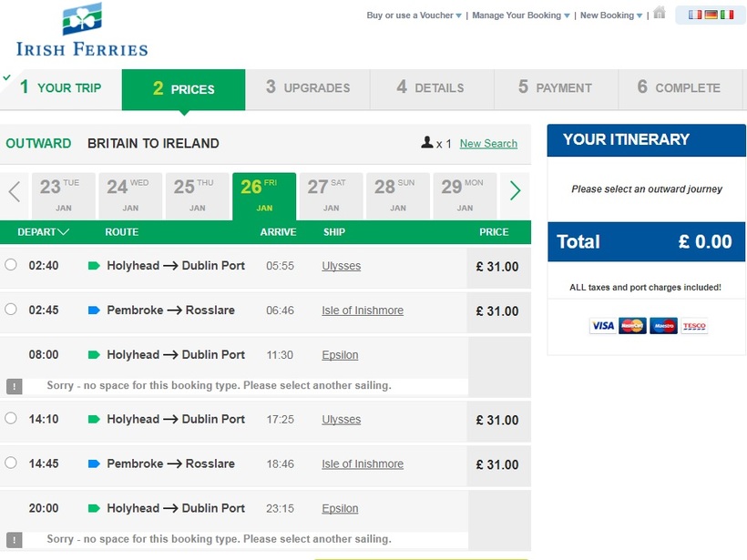747x560 pixels.
Task: Click the Maestro card logo
Action: [x=663, y=326]
